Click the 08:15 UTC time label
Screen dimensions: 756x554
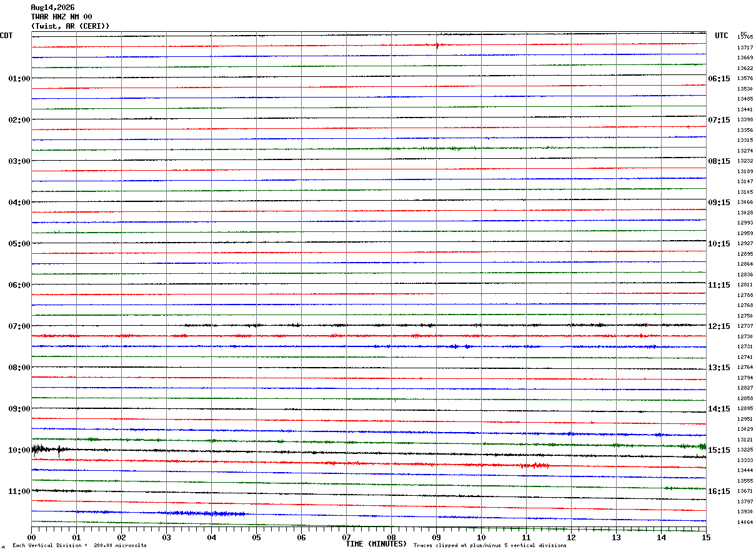719,161
